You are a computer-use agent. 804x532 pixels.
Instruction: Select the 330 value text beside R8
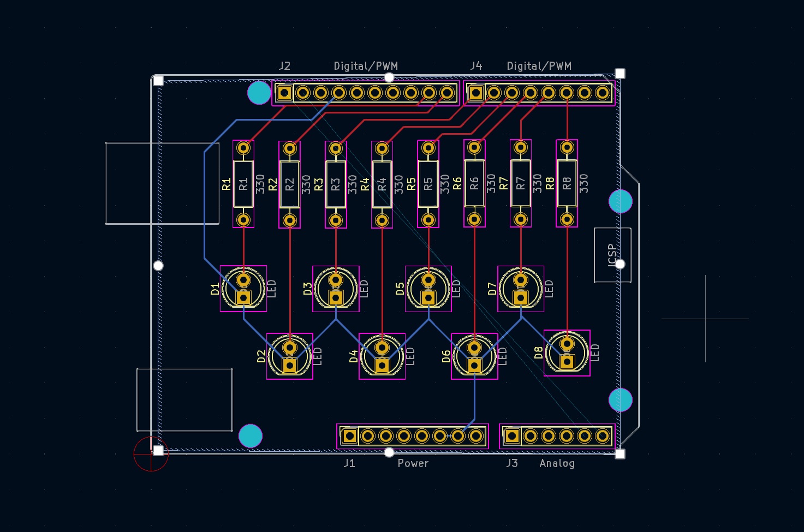click(584, 184)
